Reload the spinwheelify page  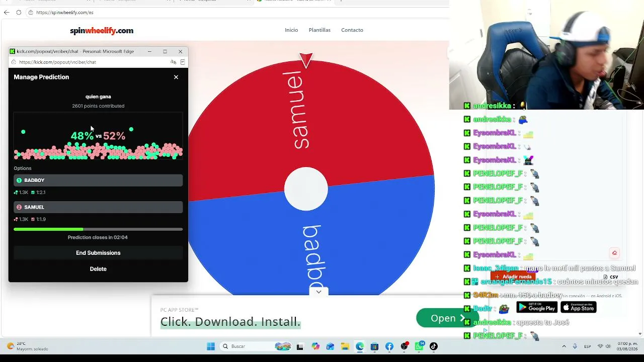coord(19,12)
